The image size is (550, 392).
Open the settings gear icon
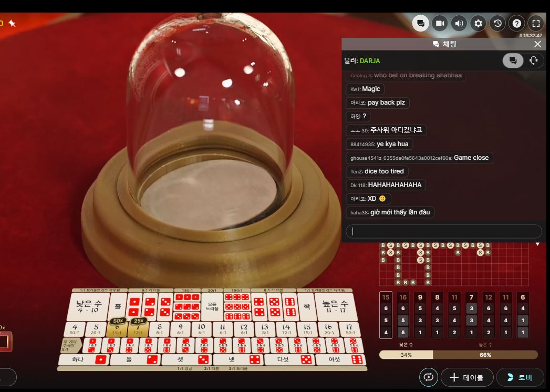(478, 24)
